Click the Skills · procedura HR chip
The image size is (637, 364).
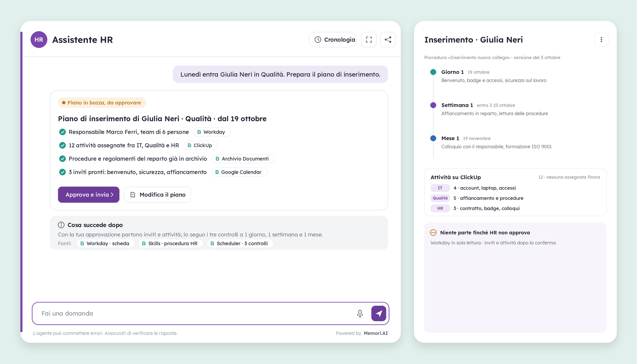[170, 243]
